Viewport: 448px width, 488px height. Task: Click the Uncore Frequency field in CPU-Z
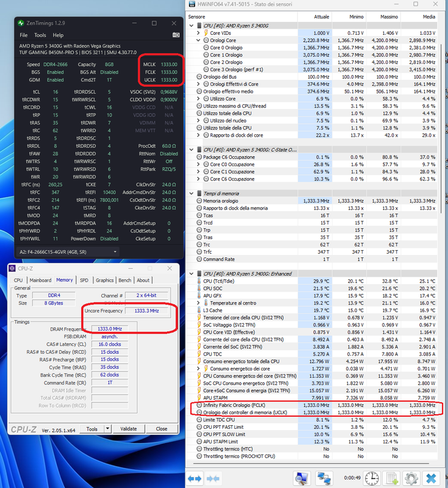coord(146,310)
